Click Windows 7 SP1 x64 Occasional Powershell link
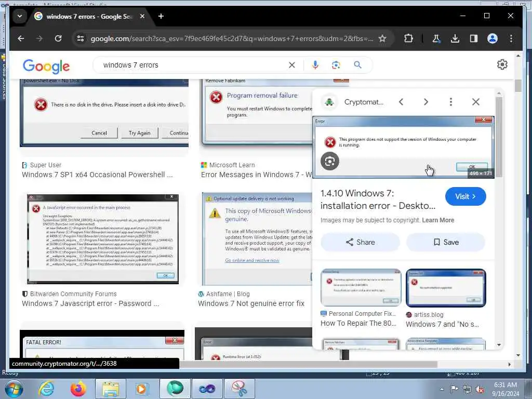532x399 pixels. (x=97, y=175)
